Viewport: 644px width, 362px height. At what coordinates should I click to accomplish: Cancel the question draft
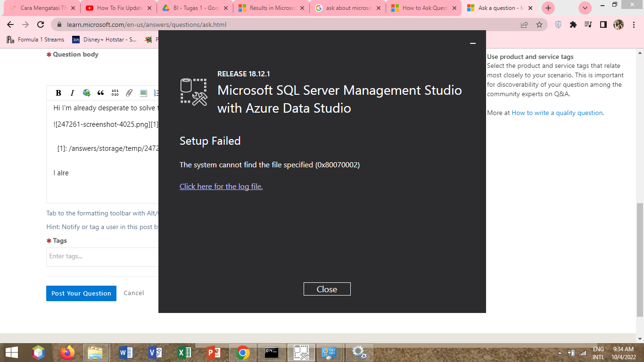(x=134, y=293)
